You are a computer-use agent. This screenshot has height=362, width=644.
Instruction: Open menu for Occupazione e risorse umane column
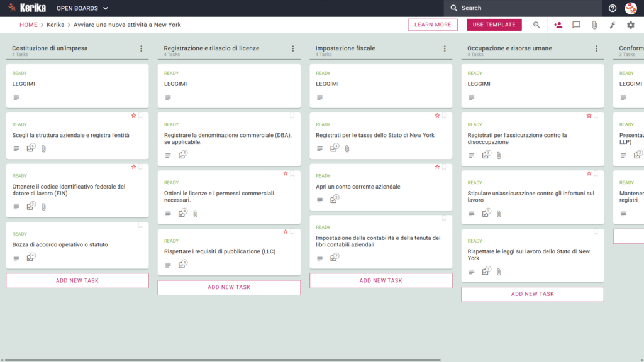pos(596,48)
